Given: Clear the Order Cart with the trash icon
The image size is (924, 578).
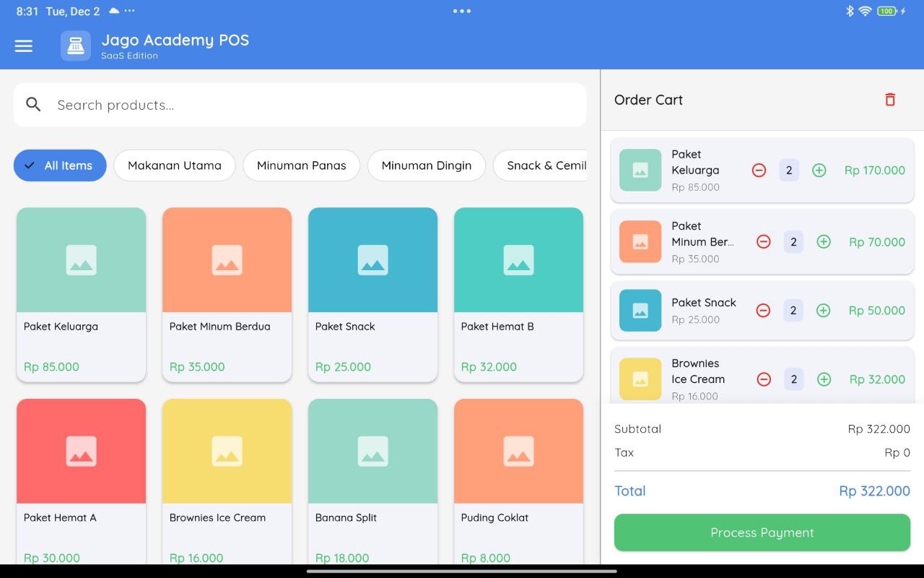Looking at the screenshot, I should [x=889, y=99].
